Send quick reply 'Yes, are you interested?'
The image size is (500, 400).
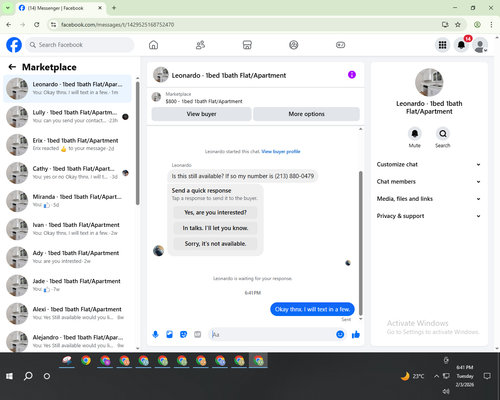(x=215, y=212)
